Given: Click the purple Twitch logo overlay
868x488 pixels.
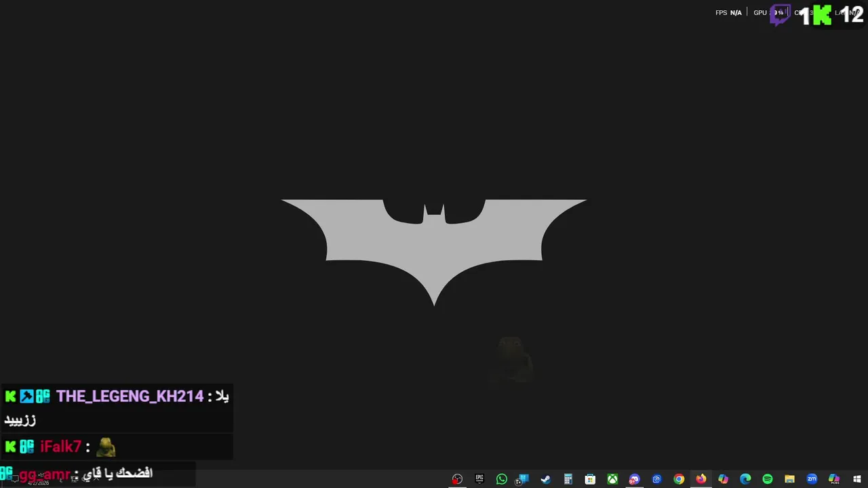Looking at the screenshot, I should pyautogui.click(x=780, y=15).
